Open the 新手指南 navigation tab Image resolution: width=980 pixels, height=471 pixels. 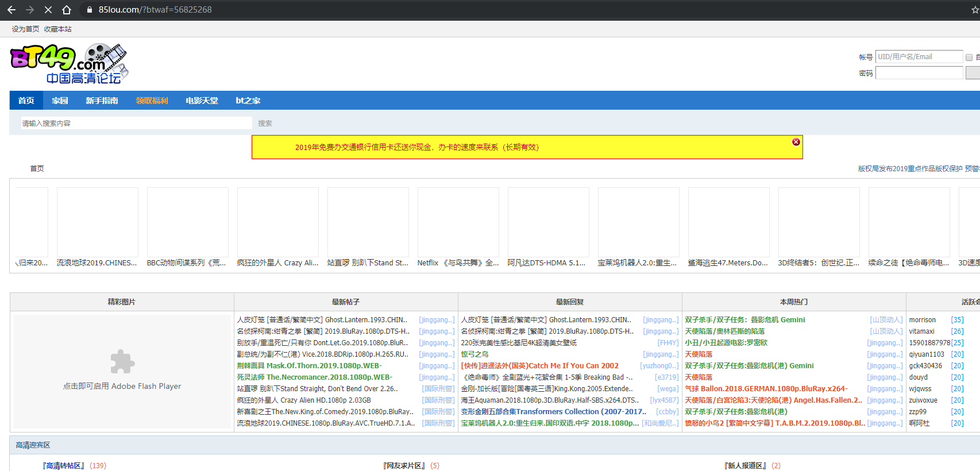coord(102,101)
